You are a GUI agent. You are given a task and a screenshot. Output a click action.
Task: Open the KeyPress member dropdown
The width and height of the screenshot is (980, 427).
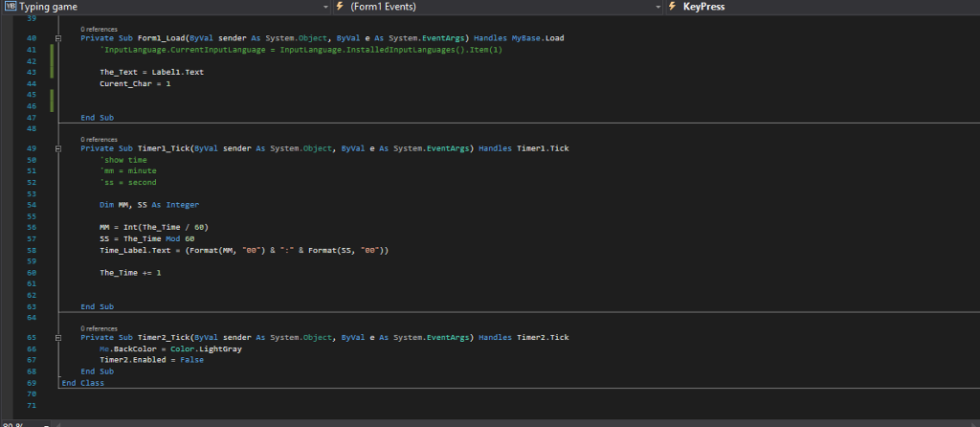coord(822,7)
